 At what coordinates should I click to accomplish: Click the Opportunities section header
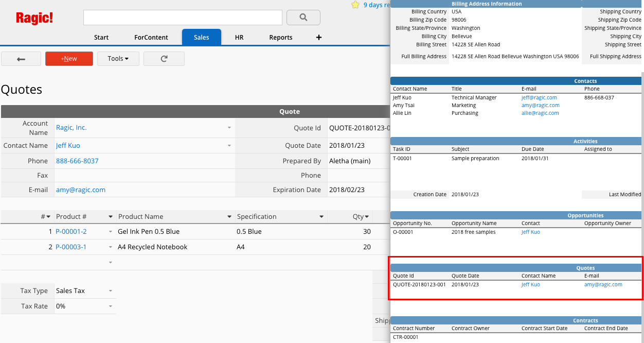point(516,215)
